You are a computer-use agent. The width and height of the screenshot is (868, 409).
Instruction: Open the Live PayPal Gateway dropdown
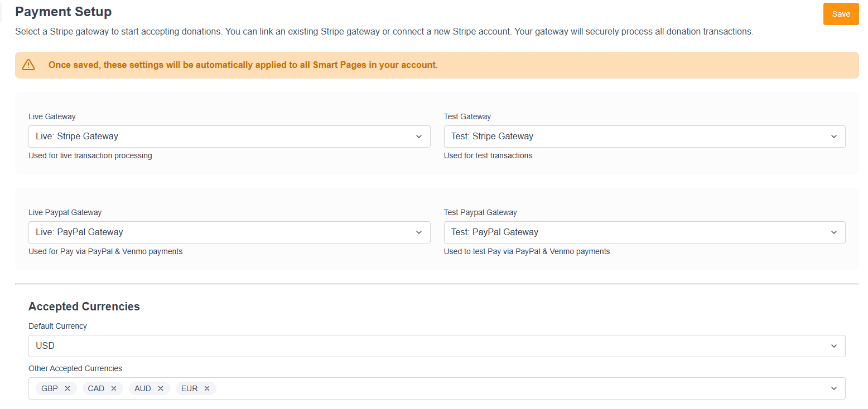click(x=229, y=232)
